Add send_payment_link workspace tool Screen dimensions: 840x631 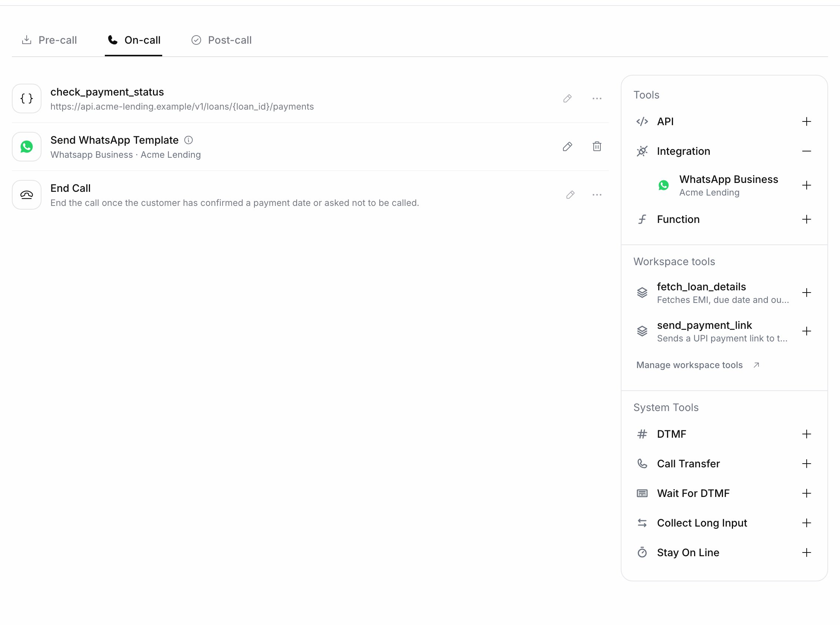coord(807,331)
